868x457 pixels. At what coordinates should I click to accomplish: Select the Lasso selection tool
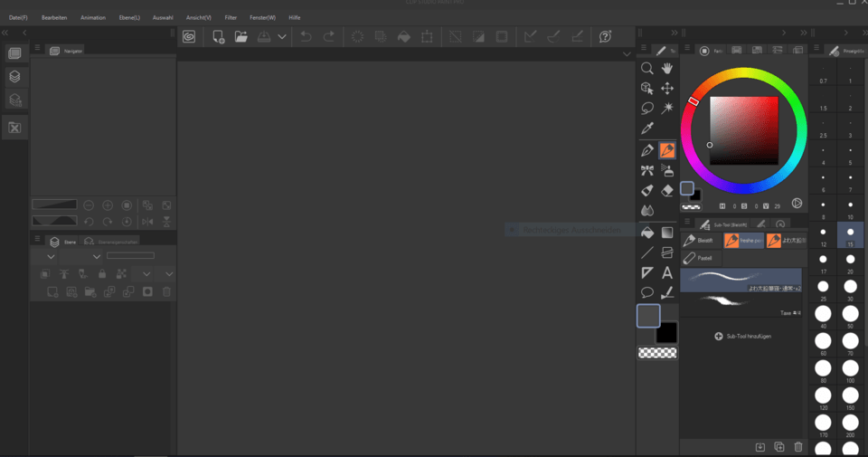[646, 108]
